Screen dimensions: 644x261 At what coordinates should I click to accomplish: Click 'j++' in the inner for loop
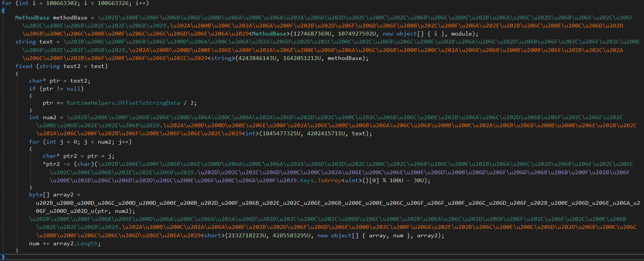coord(123,142)
